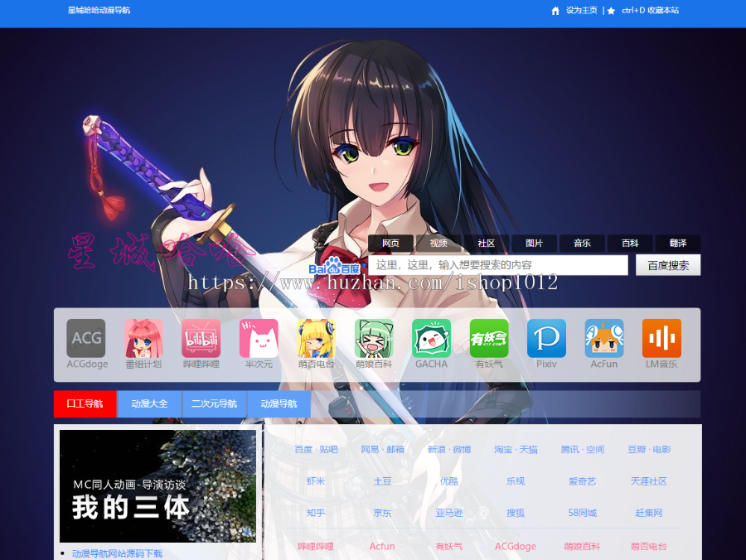Click the ctrl+D 收藏本站 link

coord(651,11)
